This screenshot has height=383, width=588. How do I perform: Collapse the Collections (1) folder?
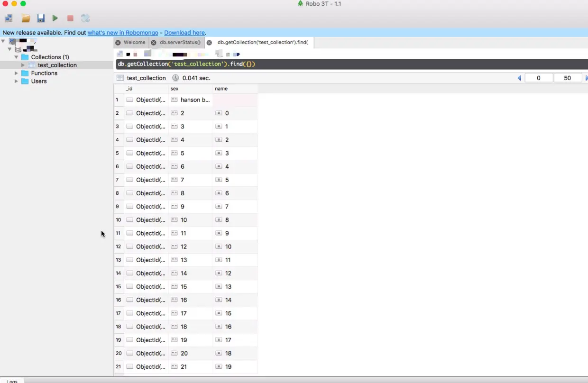[x=16, y=57]
